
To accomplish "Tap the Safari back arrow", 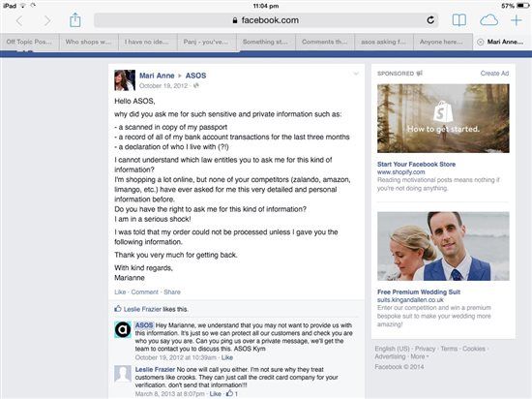I will pyautogui.click(x=19, y=21).
